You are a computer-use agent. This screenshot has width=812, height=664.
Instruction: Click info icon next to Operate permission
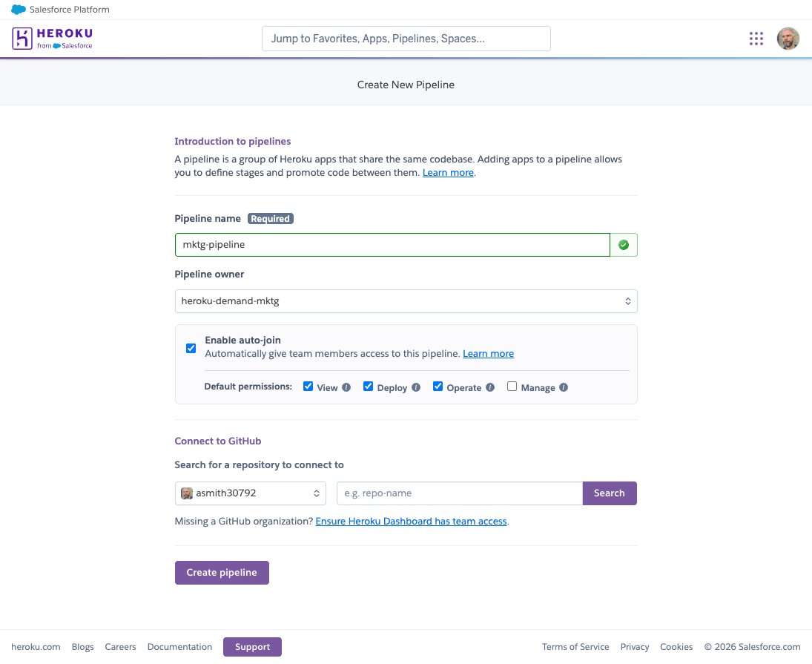pos(490,387)
